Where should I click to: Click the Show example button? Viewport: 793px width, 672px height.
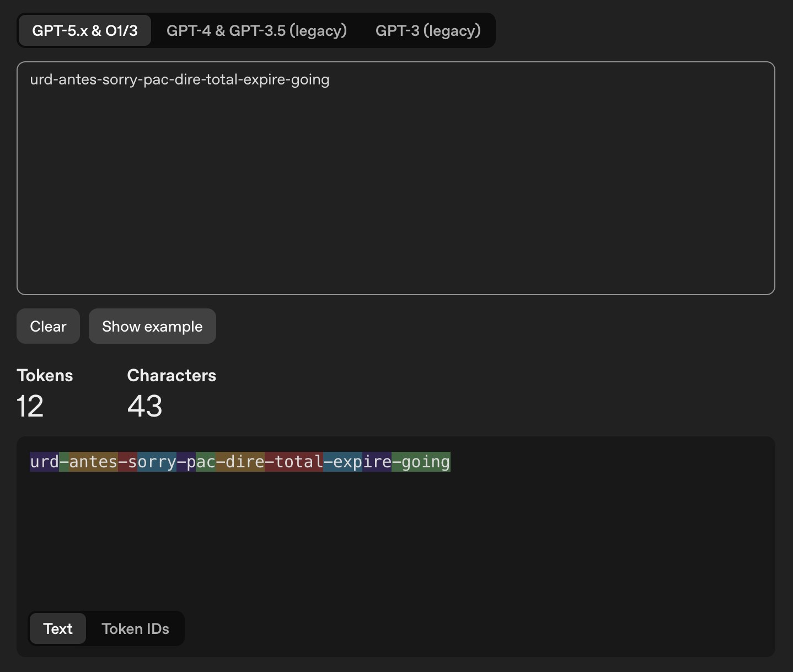[x=152, y=326]
